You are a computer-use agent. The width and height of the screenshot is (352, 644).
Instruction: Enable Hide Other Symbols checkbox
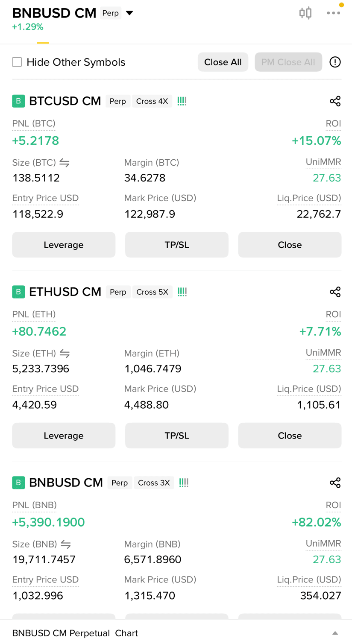tap(17, 62)
